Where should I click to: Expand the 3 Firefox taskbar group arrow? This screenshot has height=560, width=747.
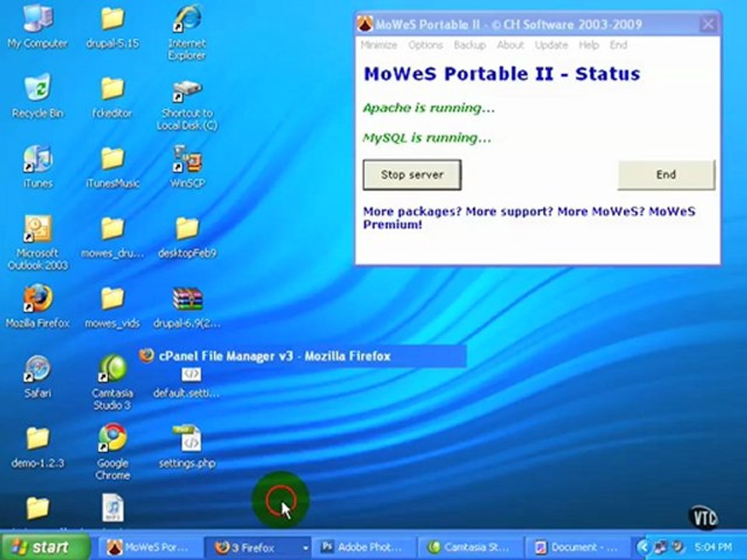pyautogui.click(x=305, y=548)
